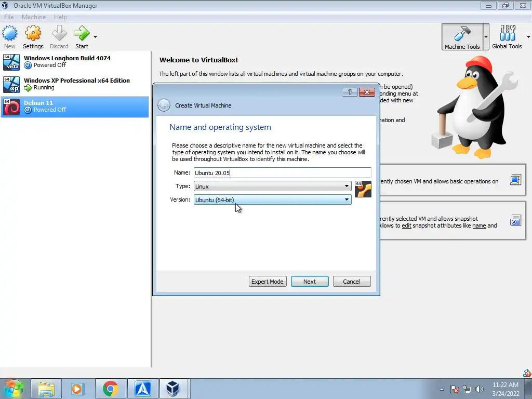
Task: Click the network tray icon
Action: click(x=467, y=389)
